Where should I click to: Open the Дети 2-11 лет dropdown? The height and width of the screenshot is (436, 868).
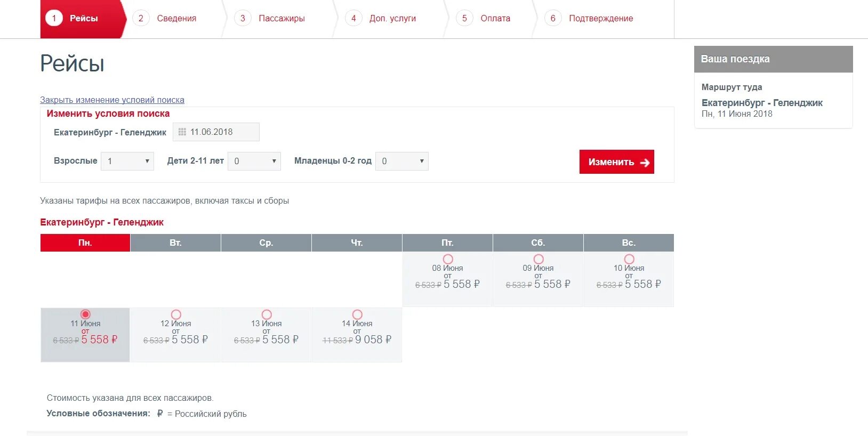click(x=254, y=161)
